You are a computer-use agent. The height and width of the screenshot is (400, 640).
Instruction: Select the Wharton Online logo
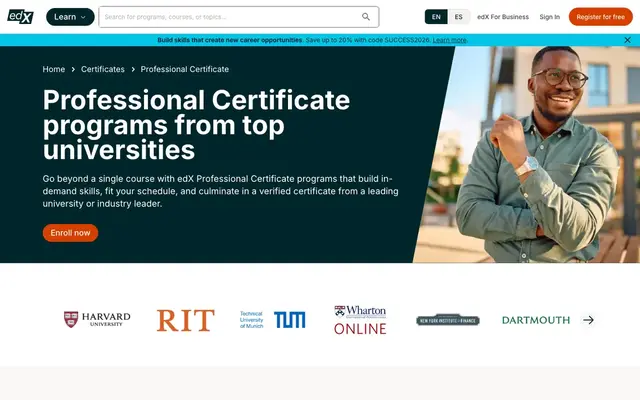[x=360, y=320]
